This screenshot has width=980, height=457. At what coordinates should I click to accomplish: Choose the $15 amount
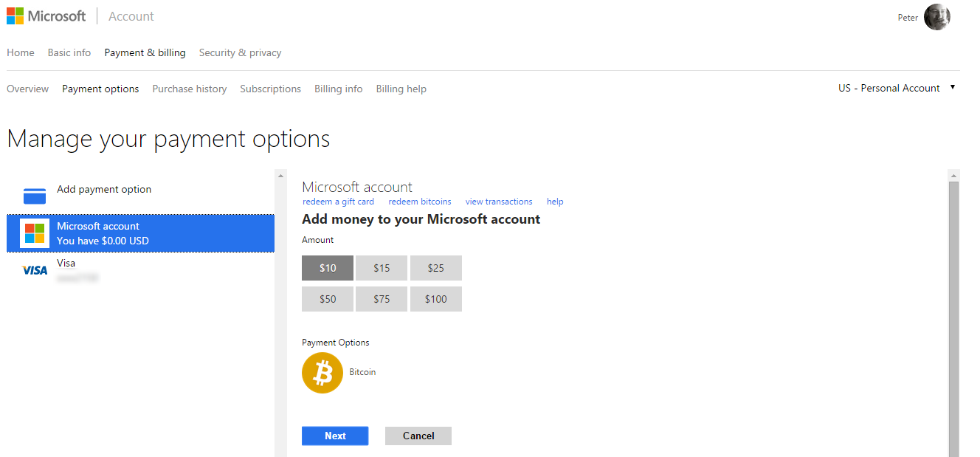pos(382,268)
